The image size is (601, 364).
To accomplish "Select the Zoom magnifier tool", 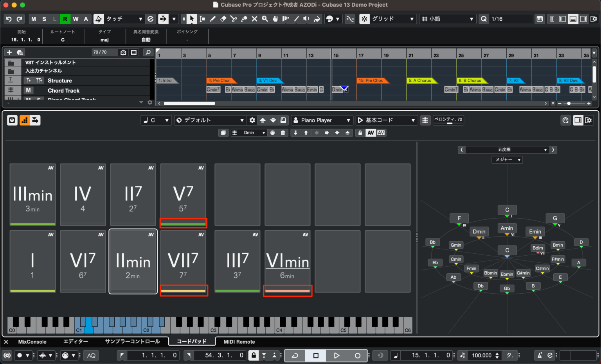I will (x=265, y=19).
